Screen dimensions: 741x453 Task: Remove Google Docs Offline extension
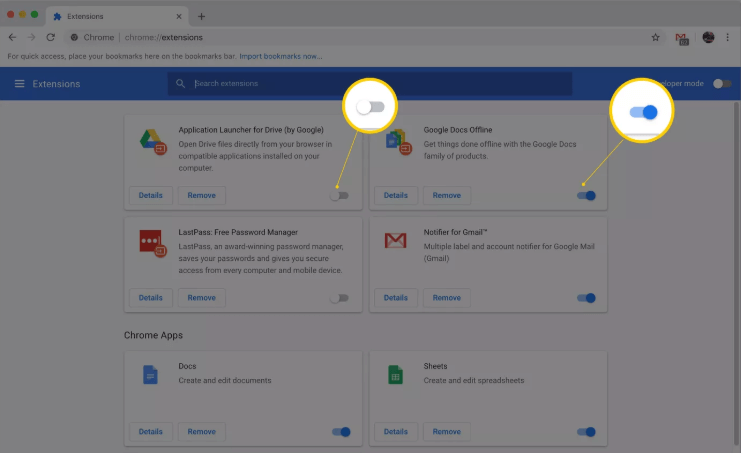(447, 195)
